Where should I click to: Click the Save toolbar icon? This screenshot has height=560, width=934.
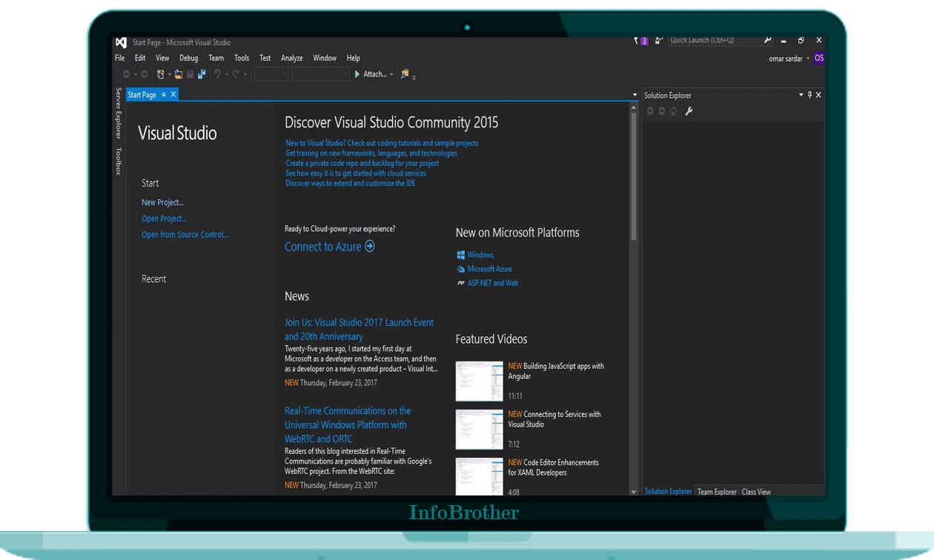coord(191,74)
